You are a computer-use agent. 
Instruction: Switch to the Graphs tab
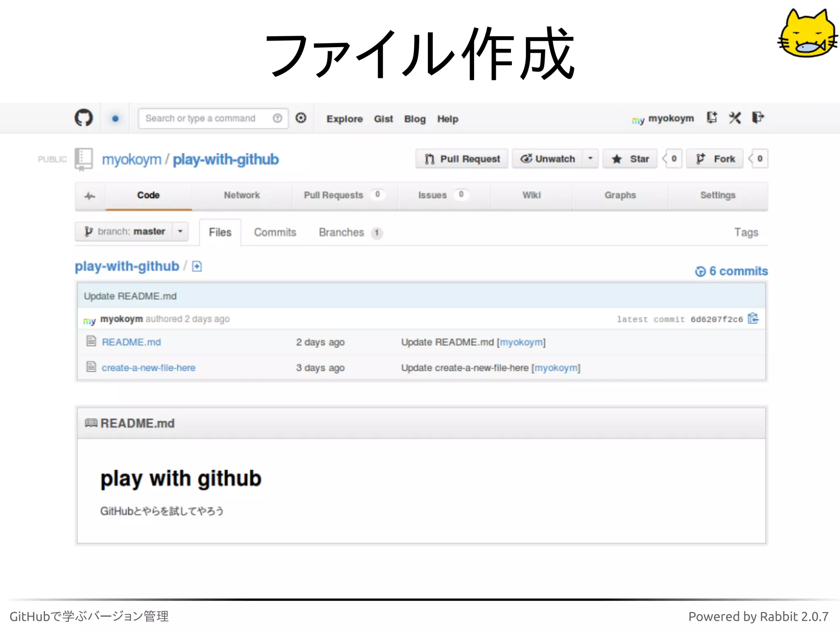tap(620, 196)
